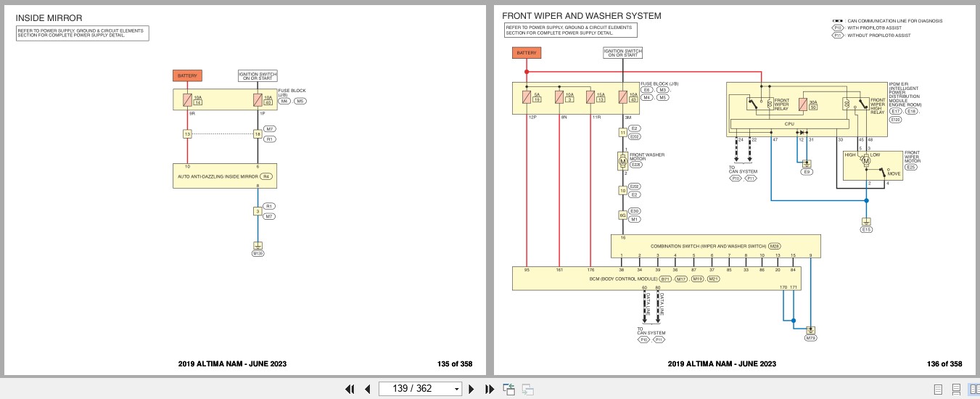Image resolution: width=980 pixels, height=399 pixels.
Task: Click the CPU block inside IPDM E/R
Action: [x=790, y=124]
